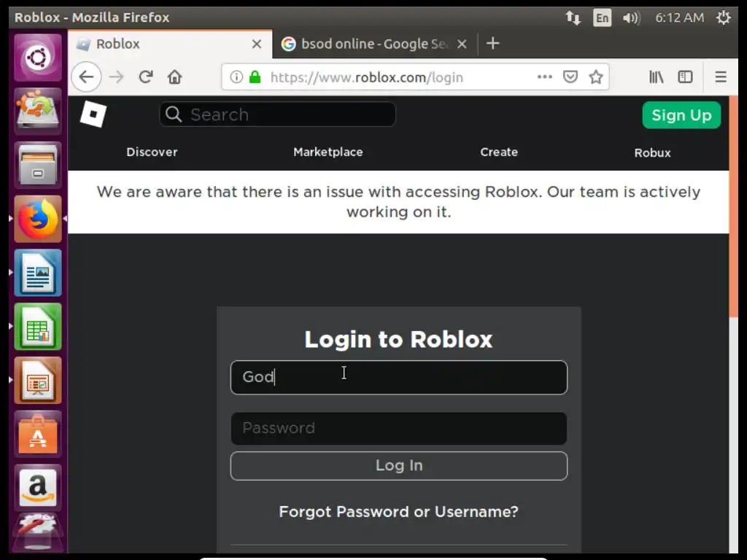
Task: Open LibreOffice Writer from the launcher
Action: coord(38,273)
